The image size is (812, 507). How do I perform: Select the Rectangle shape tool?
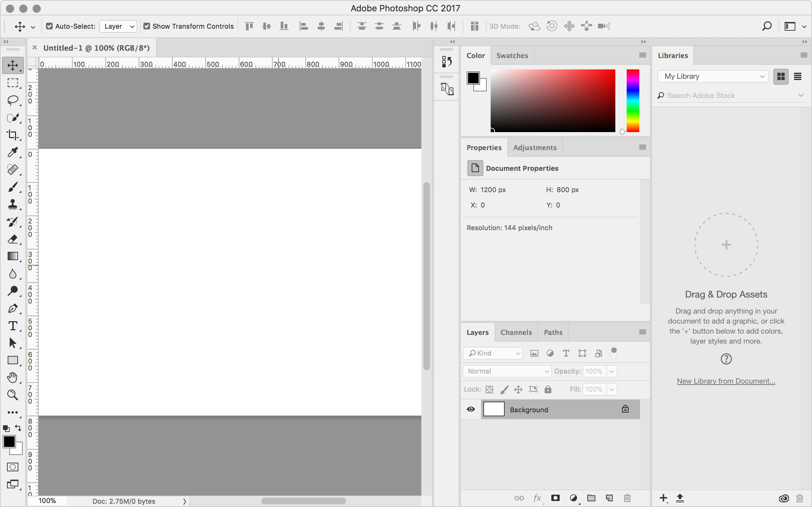tap(13, 361)
